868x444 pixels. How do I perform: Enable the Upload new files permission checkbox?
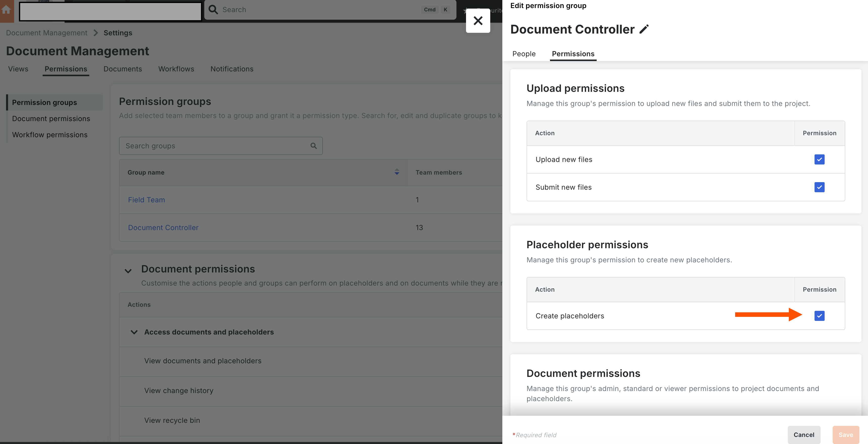820,159
